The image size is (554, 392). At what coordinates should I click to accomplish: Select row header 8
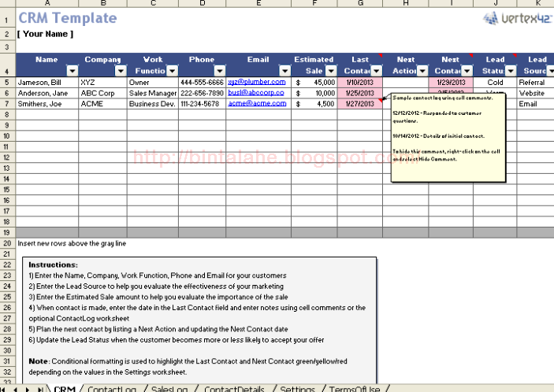point(7,115)
